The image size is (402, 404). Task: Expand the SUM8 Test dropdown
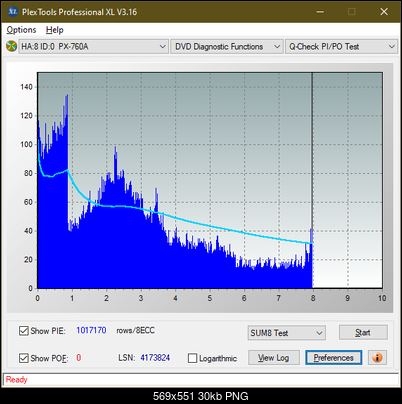coord(287,333)
